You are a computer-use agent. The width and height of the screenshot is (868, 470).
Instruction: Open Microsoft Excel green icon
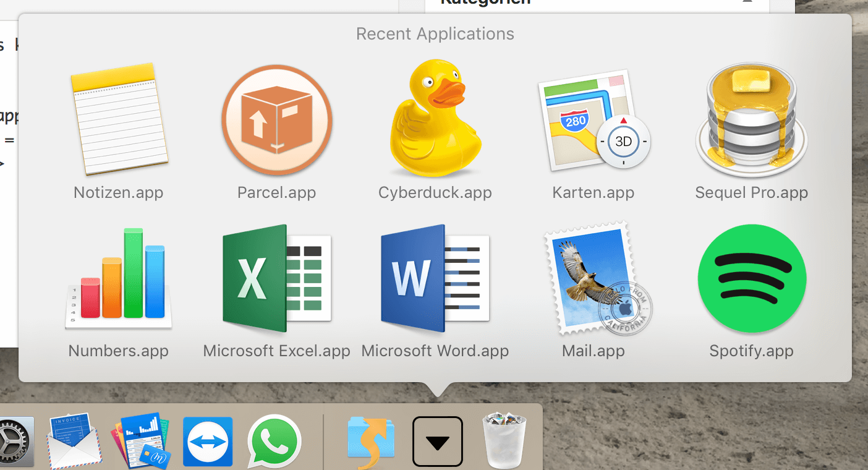point(277,278)
